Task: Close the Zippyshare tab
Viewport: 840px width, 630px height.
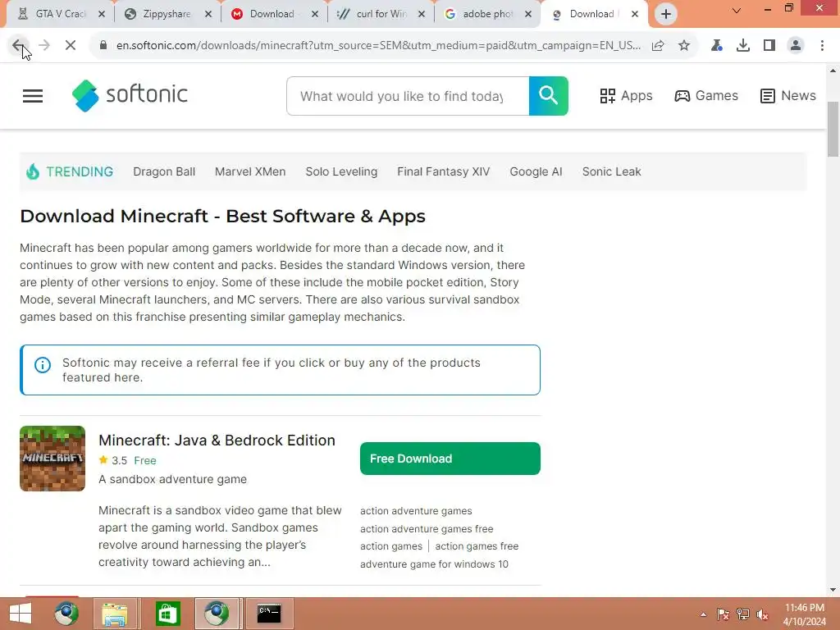Action: point(208,15)
